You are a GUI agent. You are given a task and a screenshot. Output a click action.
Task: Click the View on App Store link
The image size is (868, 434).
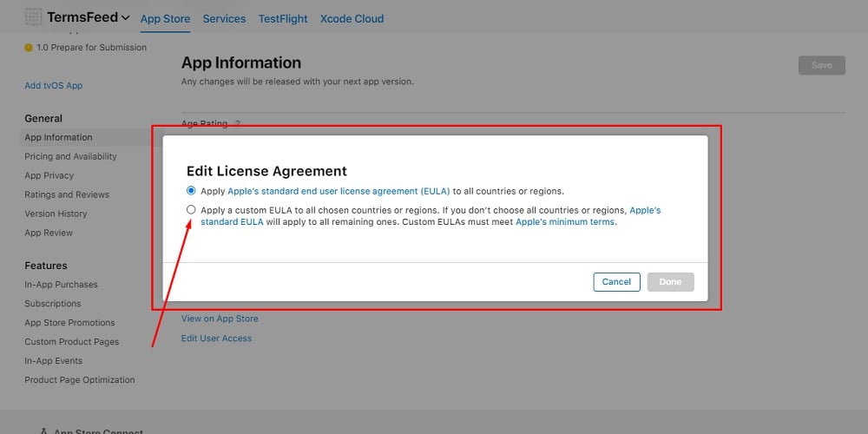(x=220, y=319)
